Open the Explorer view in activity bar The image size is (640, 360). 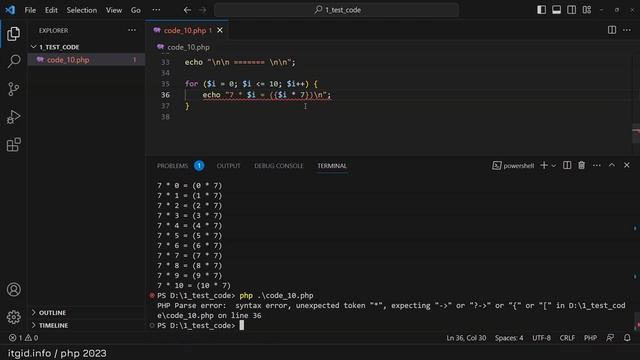click(x=13, y=34)
